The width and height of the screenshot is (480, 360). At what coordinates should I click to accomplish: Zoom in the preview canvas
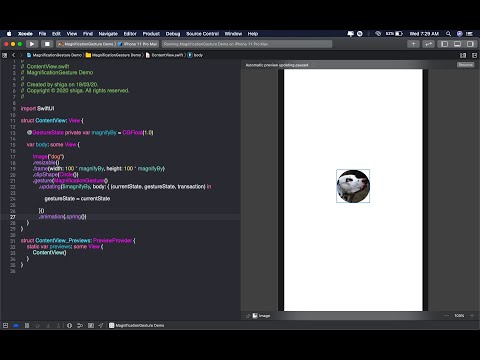pos(472,315)
